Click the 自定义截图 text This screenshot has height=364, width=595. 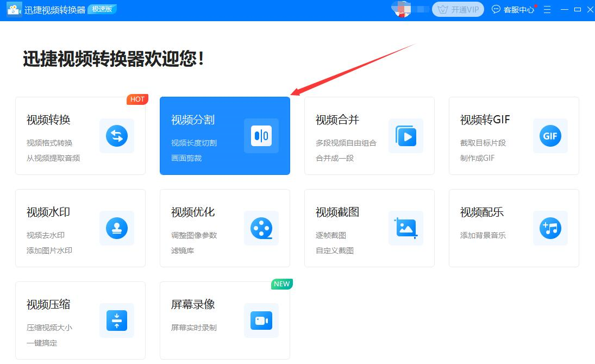[x=335, y=250]
